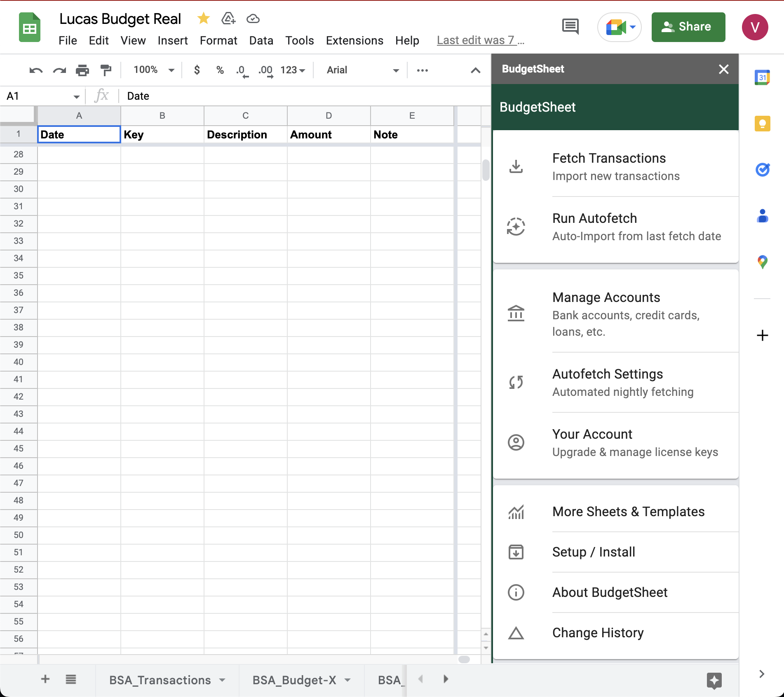784x697 pixels.
Task: Click the Move to Drive folder icon
Action: (x=228, y=19)
